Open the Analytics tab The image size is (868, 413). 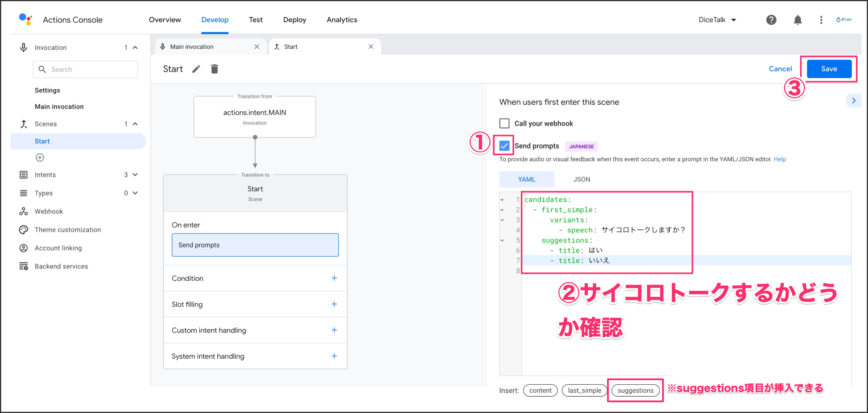tap(342, 19)
